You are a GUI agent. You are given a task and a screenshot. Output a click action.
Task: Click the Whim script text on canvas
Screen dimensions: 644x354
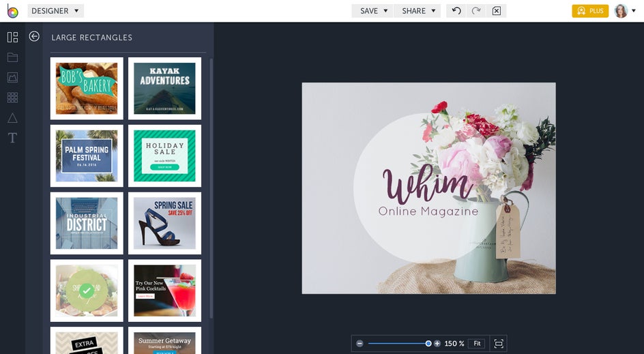(x=428, y=184)
